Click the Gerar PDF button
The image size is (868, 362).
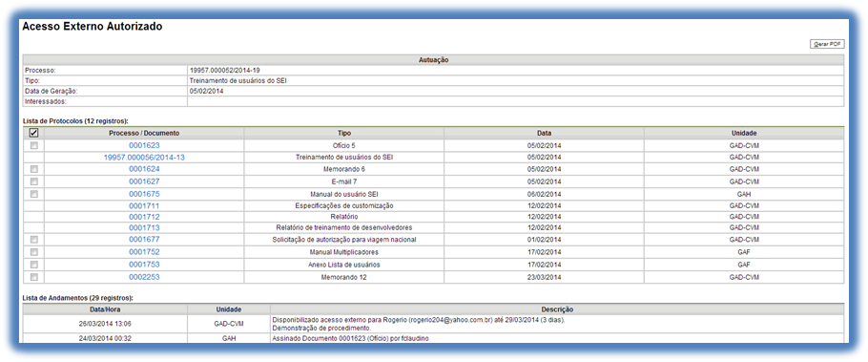826,44
